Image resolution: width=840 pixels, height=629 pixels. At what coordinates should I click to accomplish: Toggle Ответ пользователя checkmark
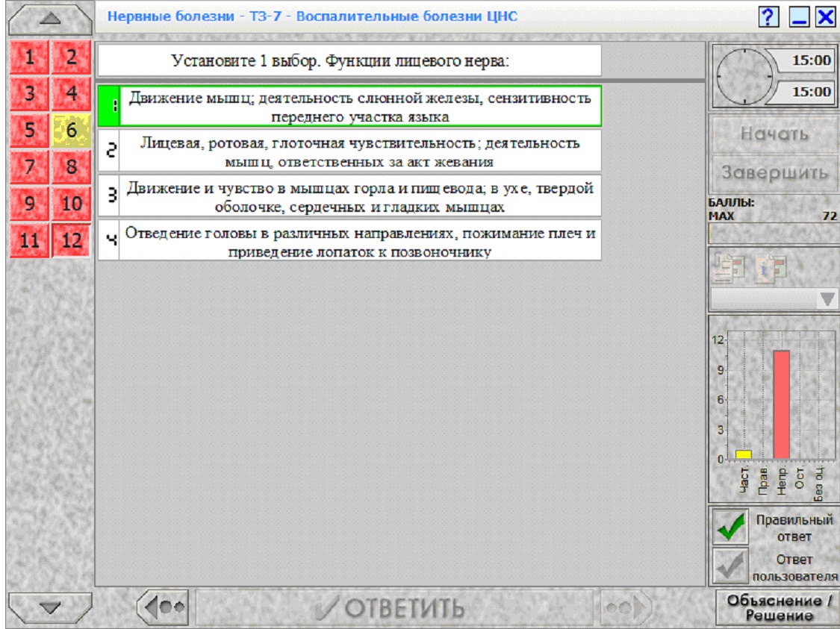(731, 566)
